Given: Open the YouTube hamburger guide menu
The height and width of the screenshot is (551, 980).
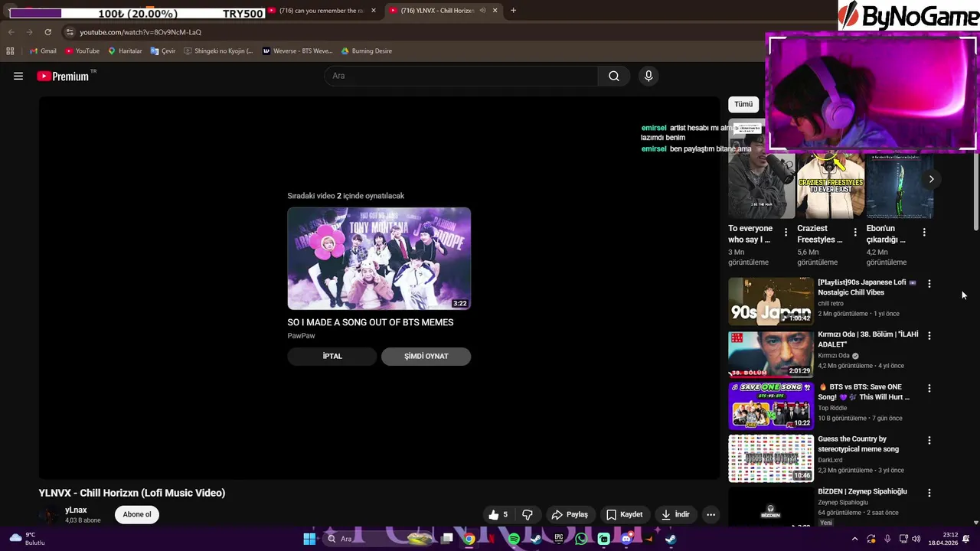Looking at the screenshot, I should [18, 76].
